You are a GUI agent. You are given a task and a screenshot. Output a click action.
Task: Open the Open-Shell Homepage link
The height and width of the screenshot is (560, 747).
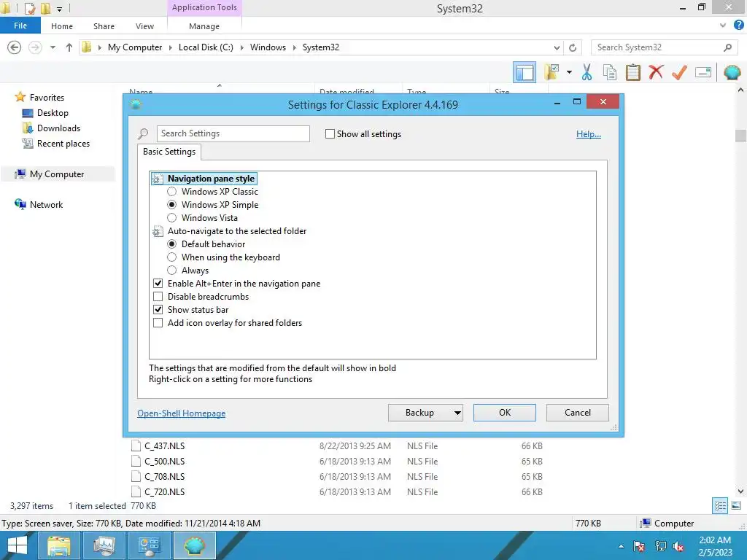tap(182, 413)
